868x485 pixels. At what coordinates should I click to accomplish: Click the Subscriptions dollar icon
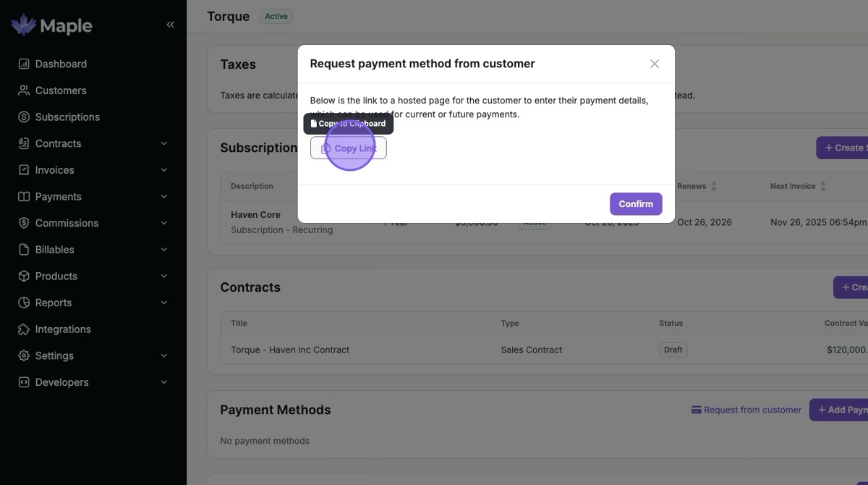pos(24,117)
